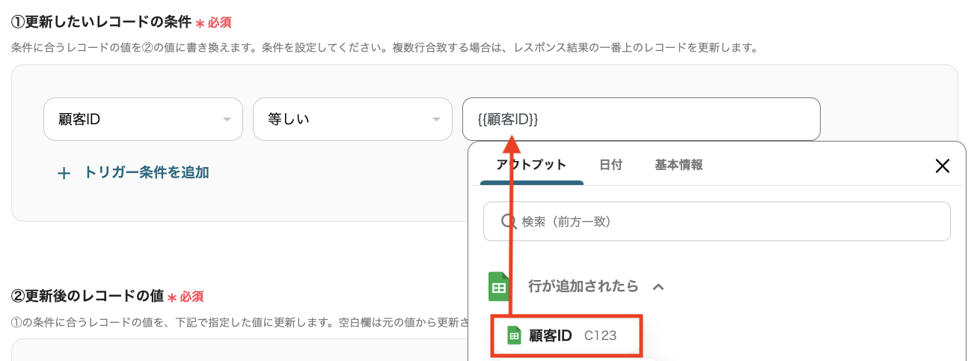This screenshot has height=361, width=980.
Task: Switch to the アウトプット tab
Action: point(531,165)
